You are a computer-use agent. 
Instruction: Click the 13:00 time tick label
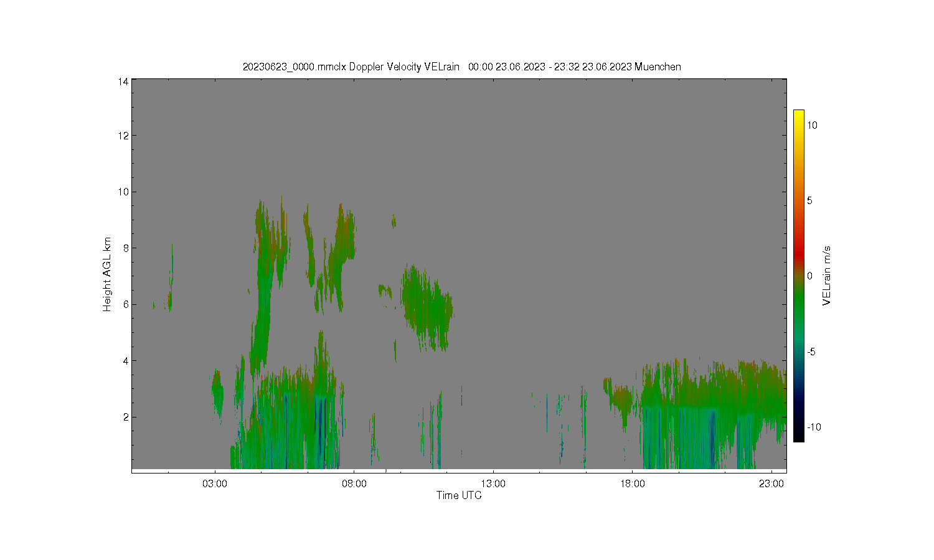click(x=494, y=484)
